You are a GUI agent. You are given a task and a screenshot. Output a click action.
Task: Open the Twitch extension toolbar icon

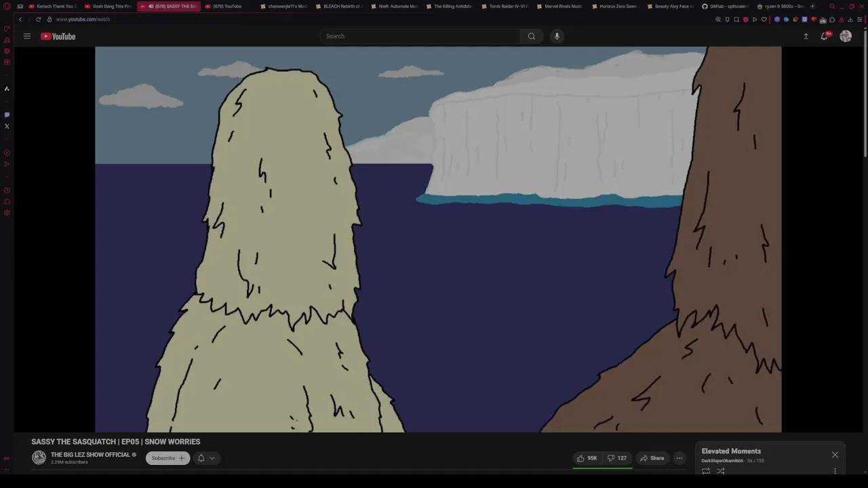tap(804, 20)
